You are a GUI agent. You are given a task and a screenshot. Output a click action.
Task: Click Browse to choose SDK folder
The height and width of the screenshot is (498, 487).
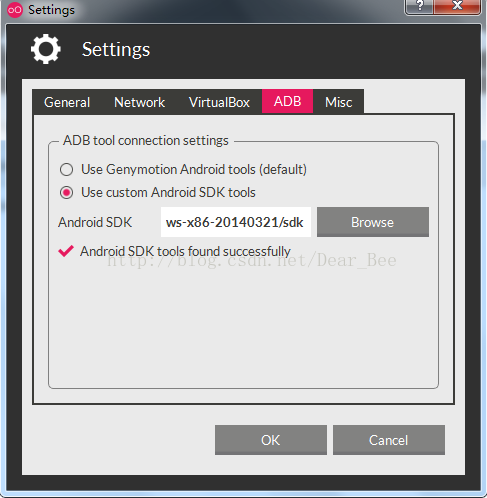373,222
